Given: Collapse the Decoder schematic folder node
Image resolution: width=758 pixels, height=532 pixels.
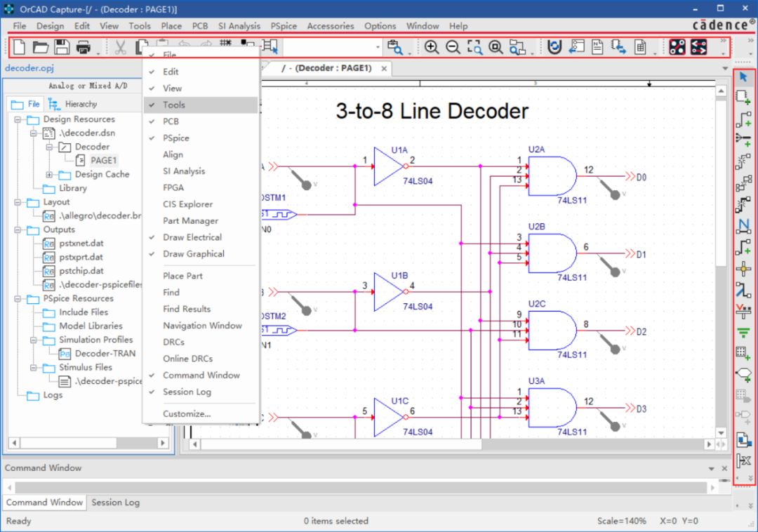Looking at the screenshot, I should (x=49, y=147).
